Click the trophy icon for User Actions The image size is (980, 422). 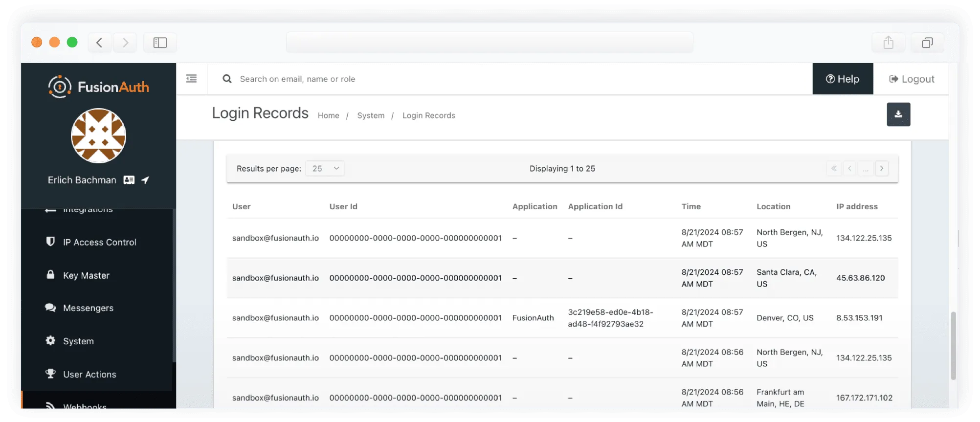50,374
